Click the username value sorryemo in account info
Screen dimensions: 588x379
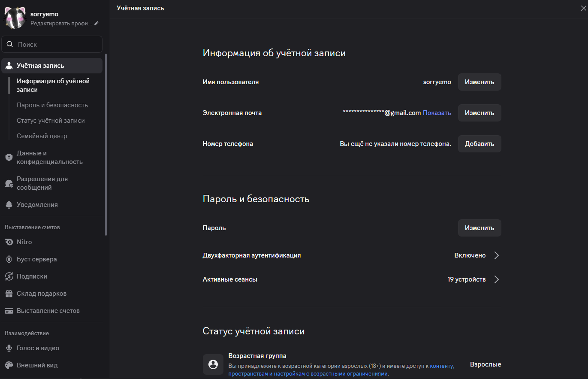click(x=437, y=82)
